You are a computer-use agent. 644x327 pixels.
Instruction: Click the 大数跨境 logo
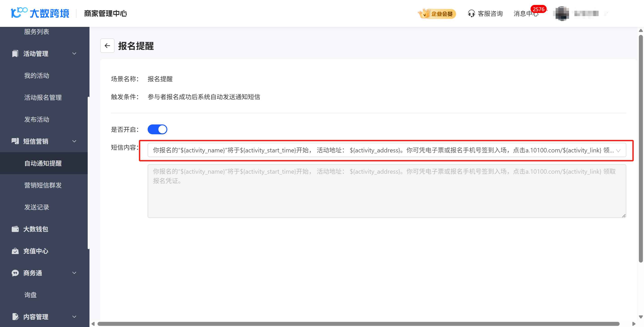tap(40, 13)
